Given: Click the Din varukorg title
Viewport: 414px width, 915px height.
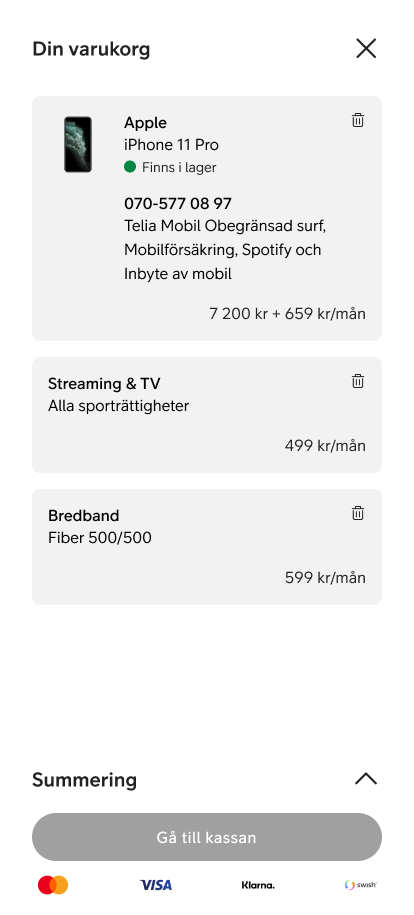Looking at the screenshot, I should [x=91, y=49].
